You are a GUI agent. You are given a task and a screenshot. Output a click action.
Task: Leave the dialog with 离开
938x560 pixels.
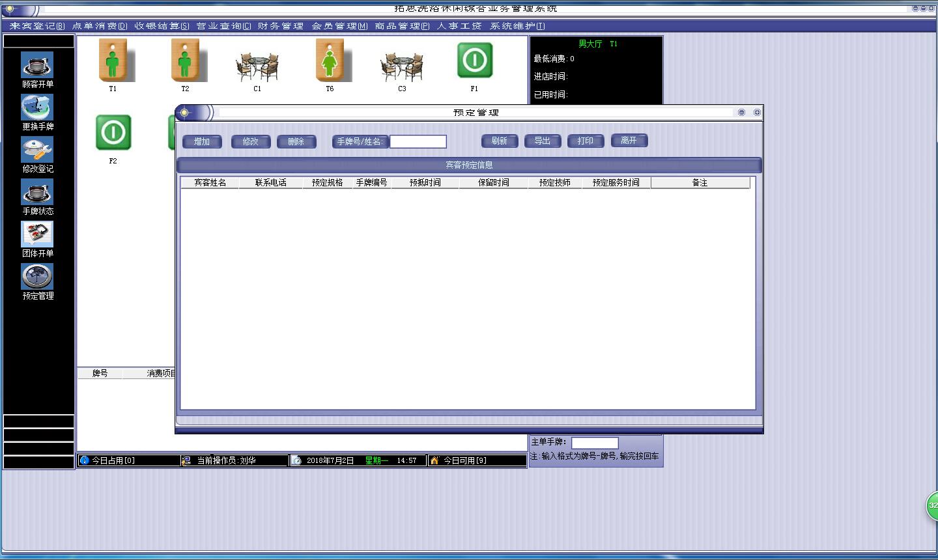point(629,140)
